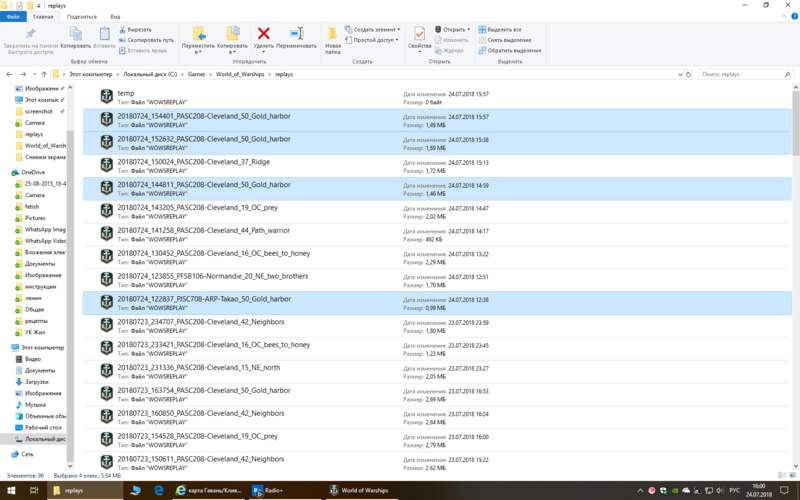The height and width of the screenshot is (500, 800).
Task: Click Edit (Изменить) ribbon item
Action: 451,40
